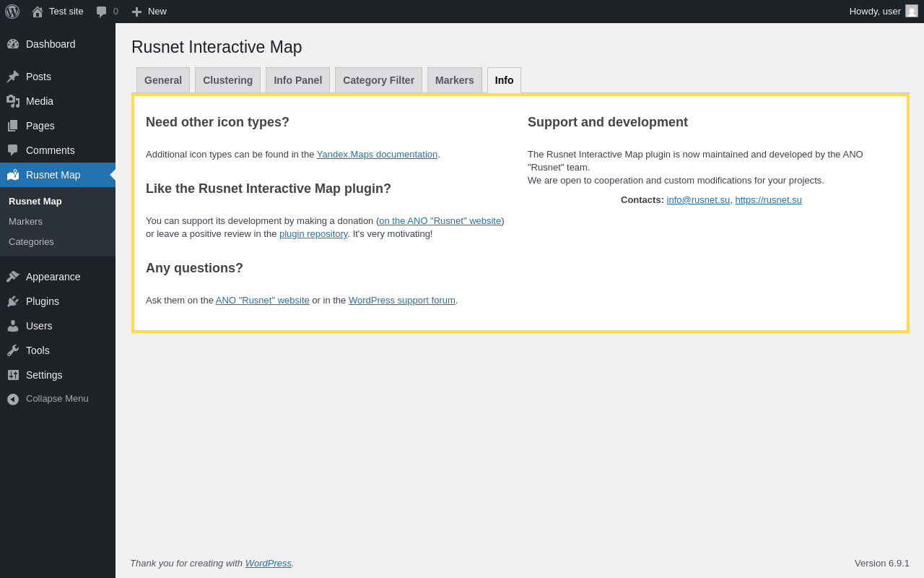Viewport: 924px width, 578px height.
Task: Open the Media library icon
Action: coord(13,101)
